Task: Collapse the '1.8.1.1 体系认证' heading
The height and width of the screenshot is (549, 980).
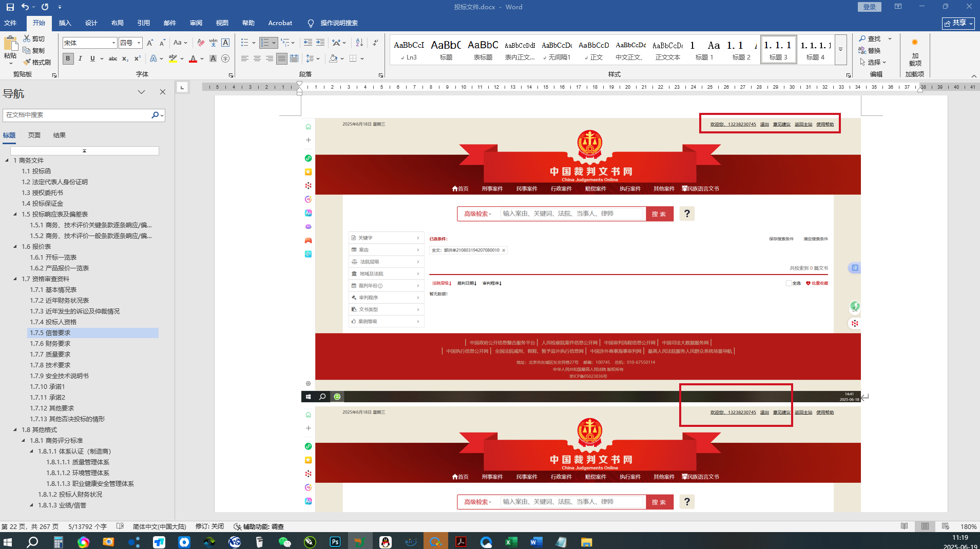Action: click(x=32, y=452)
